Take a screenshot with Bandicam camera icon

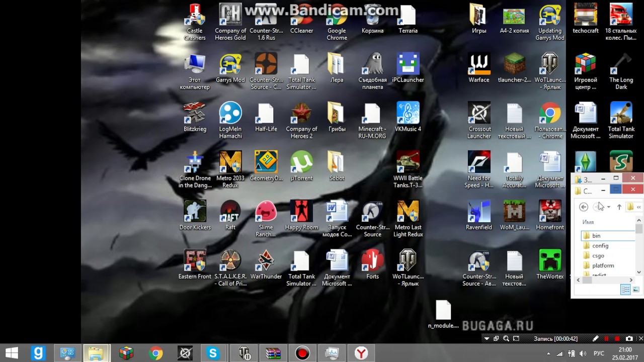click(629, 339)
